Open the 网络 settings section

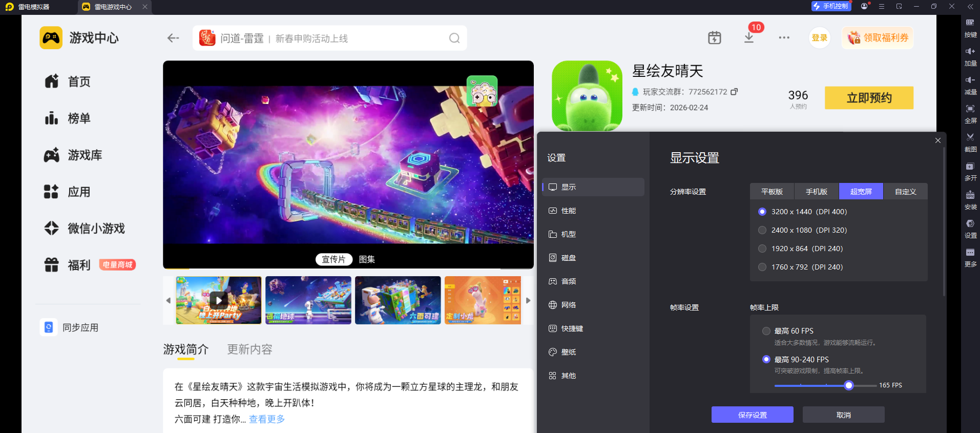click(593, 305)
